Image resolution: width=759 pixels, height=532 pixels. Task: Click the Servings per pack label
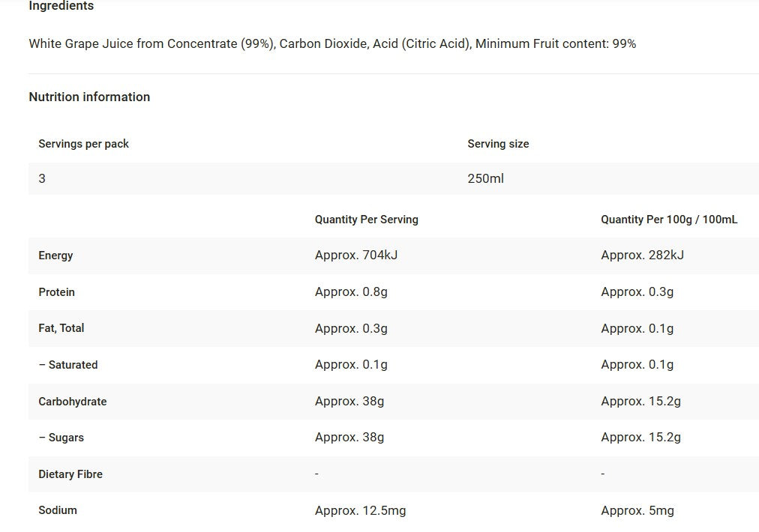pyautogui.click(x=83, y=144)
